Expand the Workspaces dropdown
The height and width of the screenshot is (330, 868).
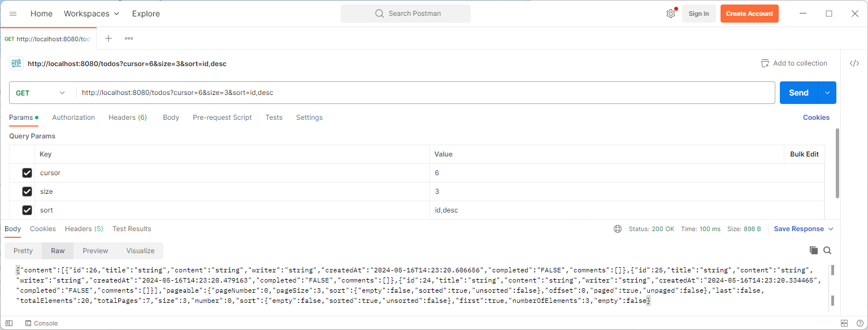92,14
